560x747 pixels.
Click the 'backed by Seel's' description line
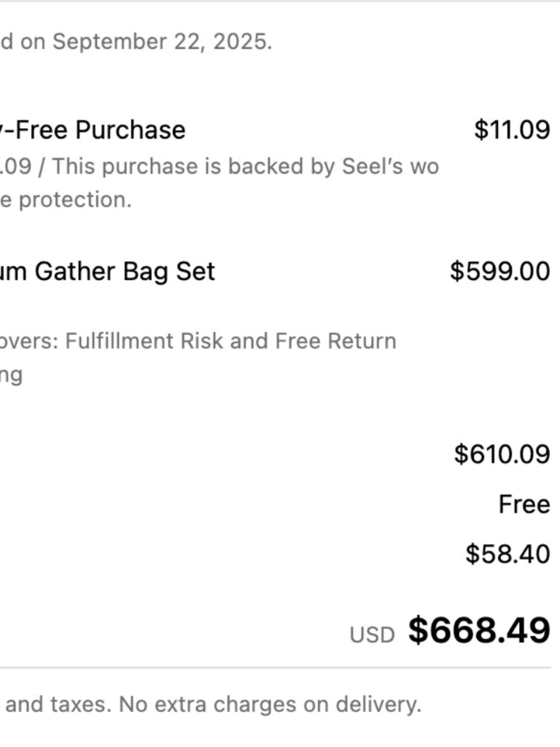(219, 166)
